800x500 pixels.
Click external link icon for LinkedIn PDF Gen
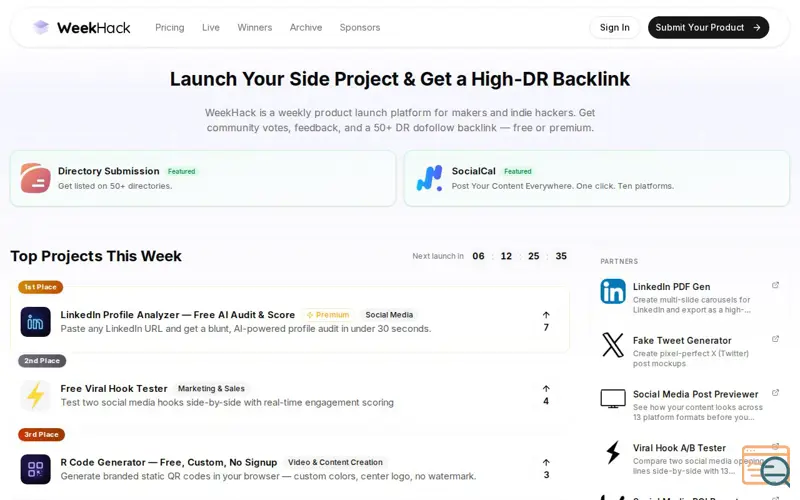775,285
